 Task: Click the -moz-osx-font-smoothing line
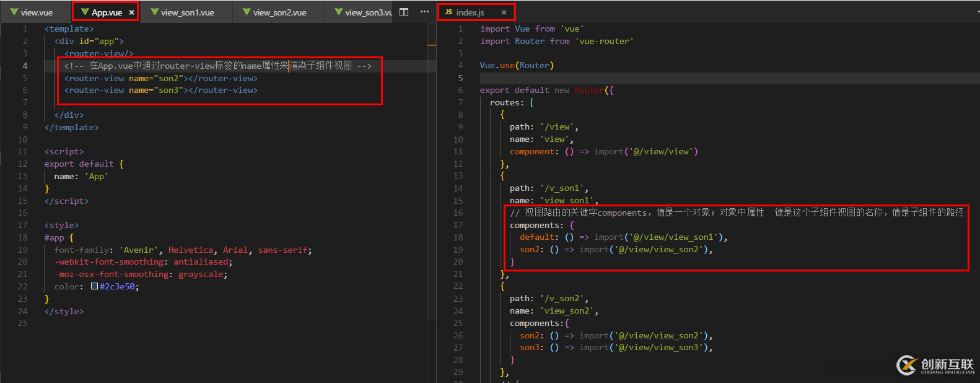[x=141, y=274]
